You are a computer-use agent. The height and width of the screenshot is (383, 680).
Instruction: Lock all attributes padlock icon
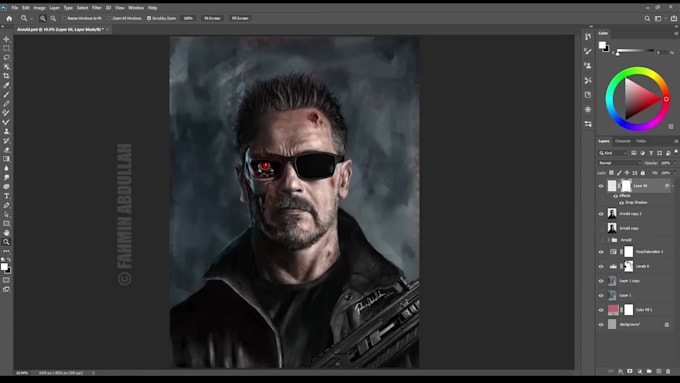point(643,173)
